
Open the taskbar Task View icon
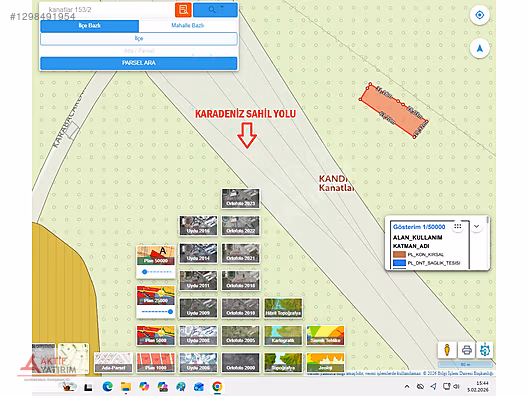88,387
